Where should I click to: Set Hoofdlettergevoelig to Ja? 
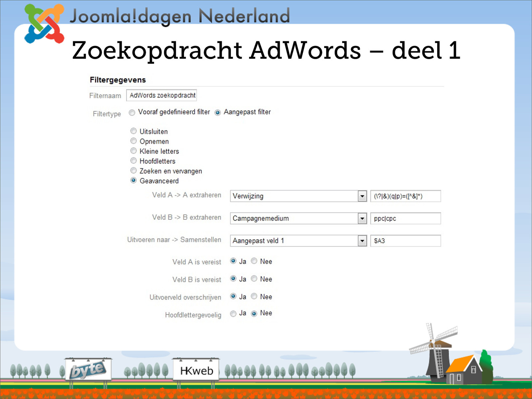(233, 314)
